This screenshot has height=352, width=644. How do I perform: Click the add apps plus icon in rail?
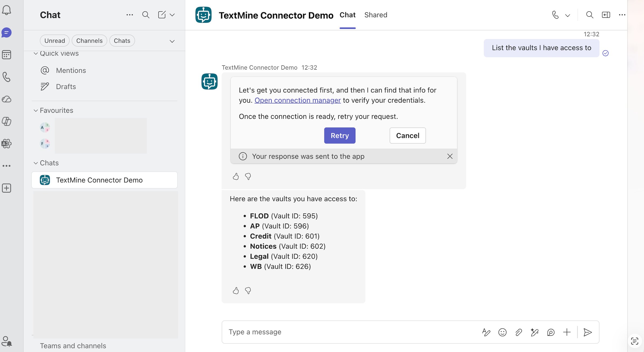(x=6, y=188)
